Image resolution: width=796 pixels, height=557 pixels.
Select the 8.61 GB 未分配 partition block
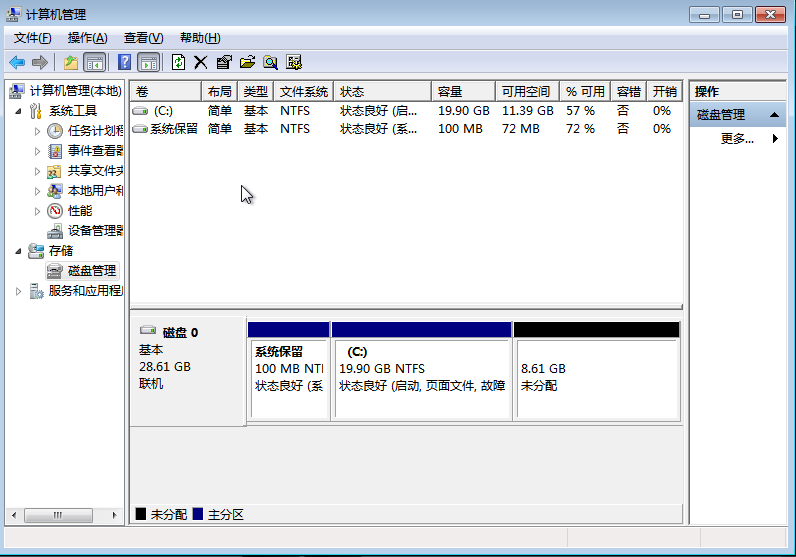596,377
